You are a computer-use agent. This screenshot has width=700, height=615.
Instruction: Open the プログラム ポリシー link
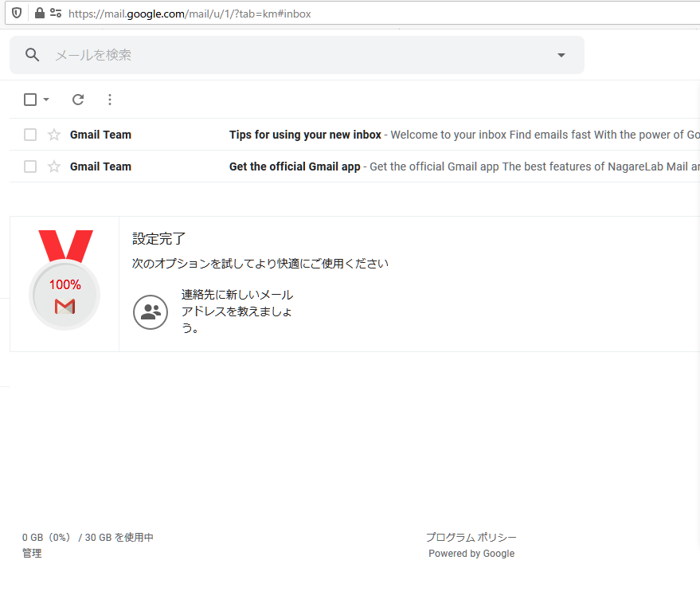[x=471, y=537]
